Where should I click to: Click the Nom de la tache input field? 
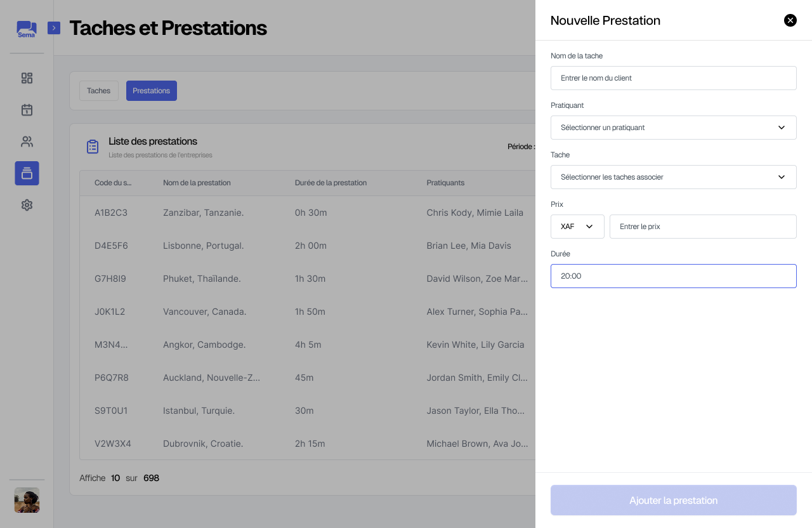click(x=673, y=78)
